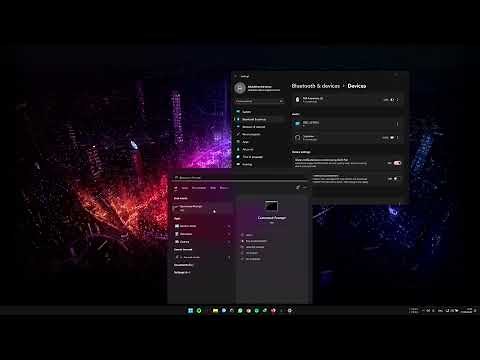
Task: Toggle the Swift Pair notifications switch
Action: point(397,163)
